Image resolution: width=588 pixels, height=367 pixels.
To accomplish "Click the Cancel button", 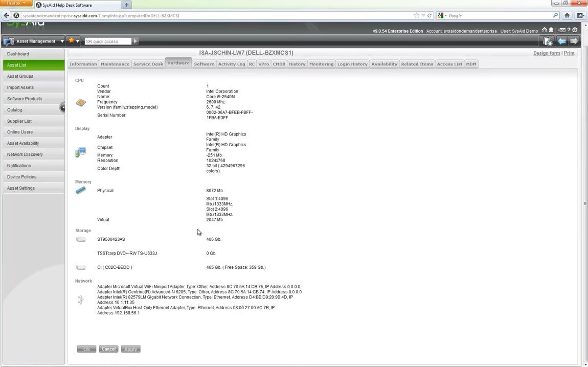I will (x=109, y=349).
